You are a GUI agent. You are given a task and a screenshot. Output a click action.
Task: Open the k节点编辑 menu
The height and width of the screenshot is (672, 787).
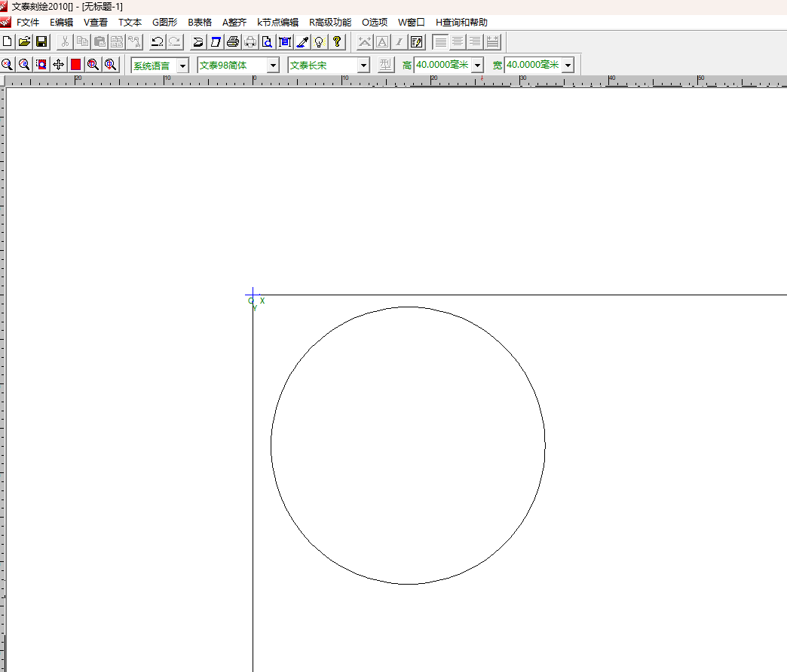point(277,23)
